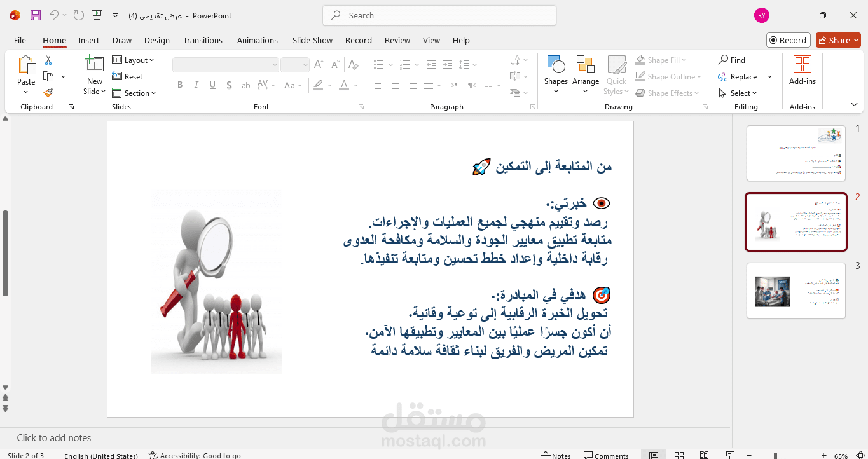
Task: Switch to the Insert ribbon tab
Action: (89, 40)
